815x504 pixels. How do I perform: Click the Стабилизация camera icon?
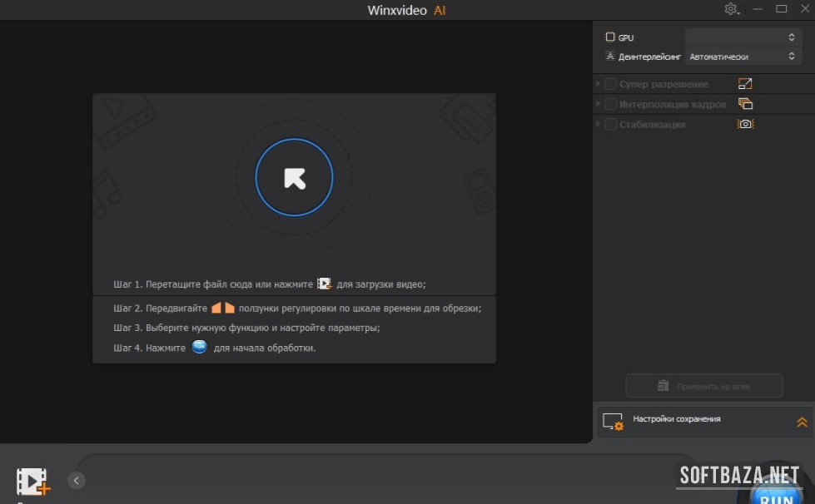point(745,124)
